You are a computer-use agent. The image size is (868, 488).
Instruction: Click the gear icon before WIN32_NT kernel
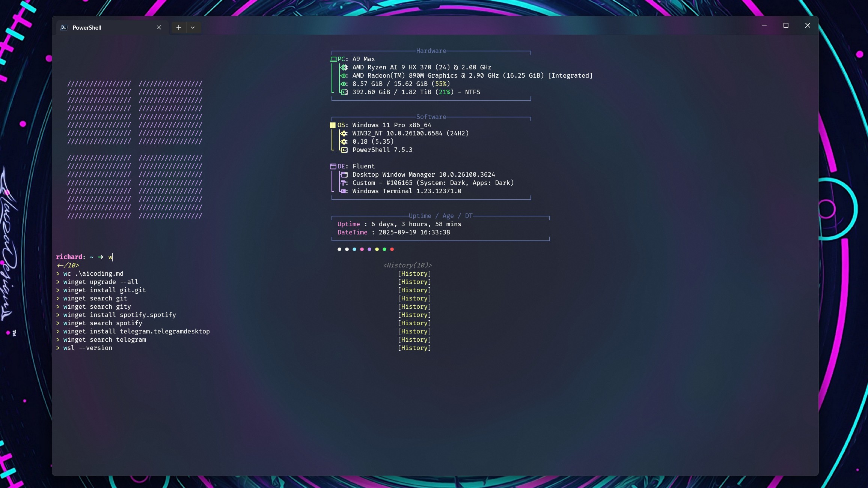pos(344,134)
